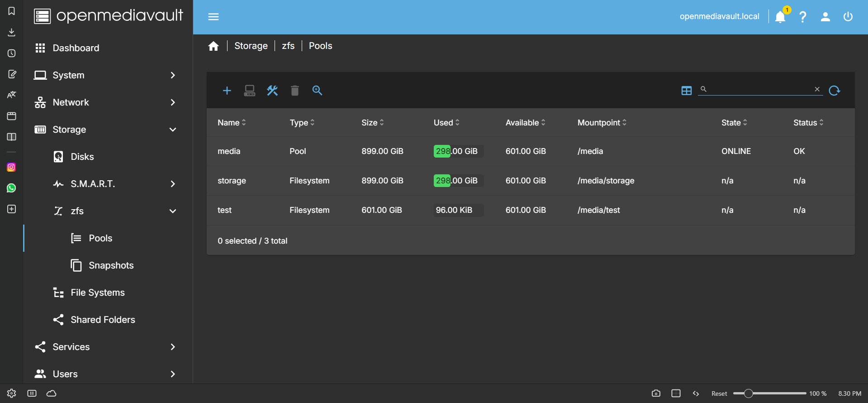Click the wrench tools icon in toolbar
Viewport: 868px width, 403px height.
(272, 91)
